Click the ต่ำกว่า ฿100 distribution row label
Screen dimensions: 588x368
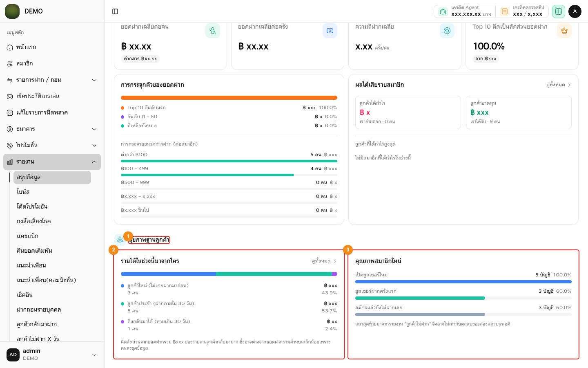click(134, 155)
